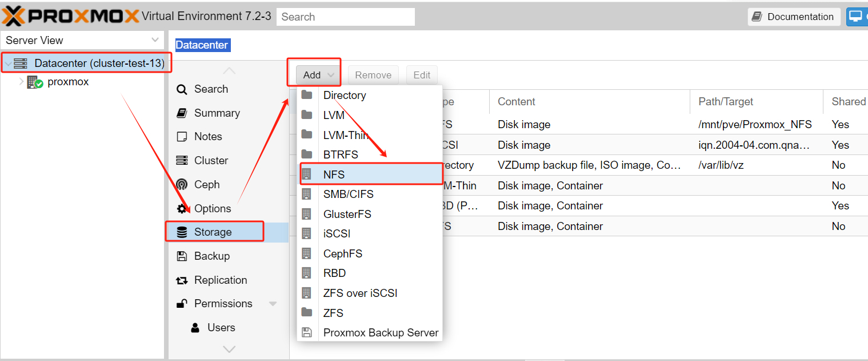Collapse the Datacenter tree node
This screenshot has width=868, height=361.
8,64
